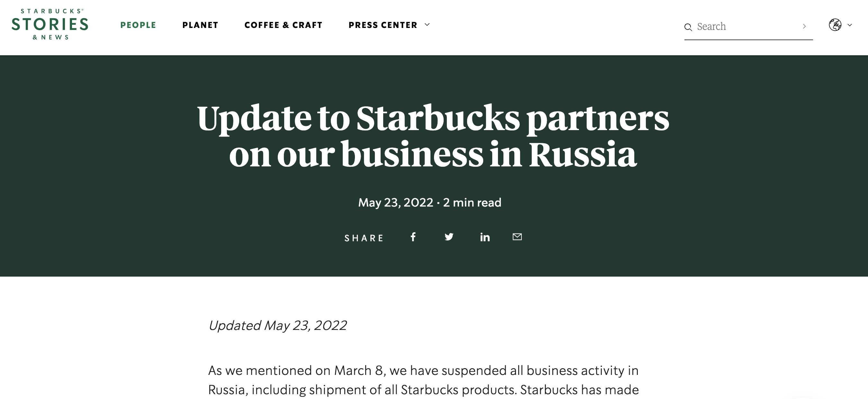This screenshot has height=399, width=868.
Task: Click the paragraph mentioning March 8
Action: (423, 380)
